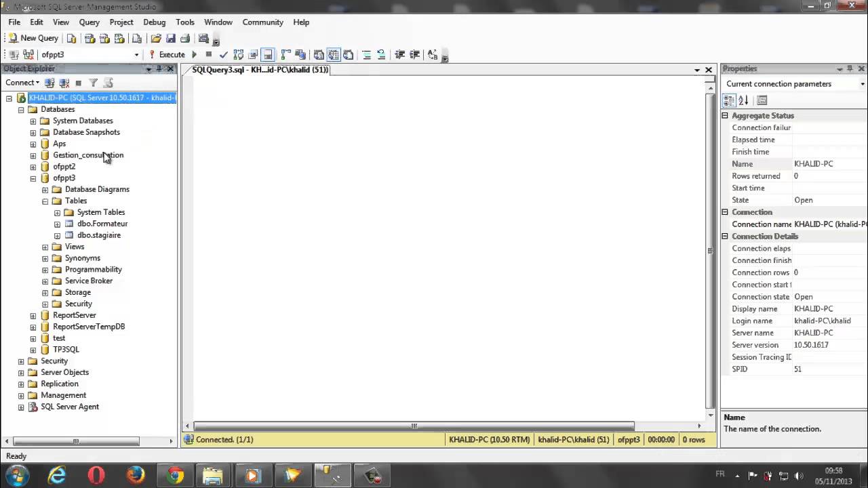Select the dbo.Formateur table
This screenshot has width=868, height=488.
(102, 224)
